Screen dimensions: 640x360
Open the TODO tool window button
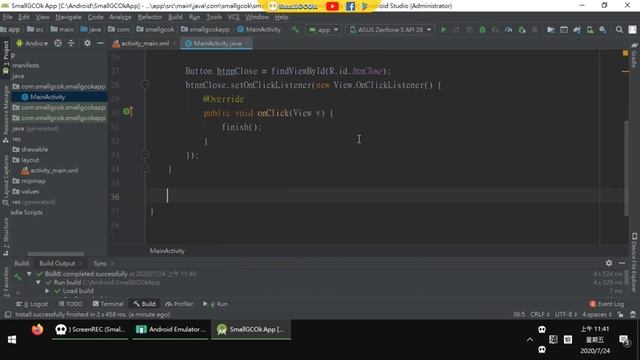tap(71, 304)
